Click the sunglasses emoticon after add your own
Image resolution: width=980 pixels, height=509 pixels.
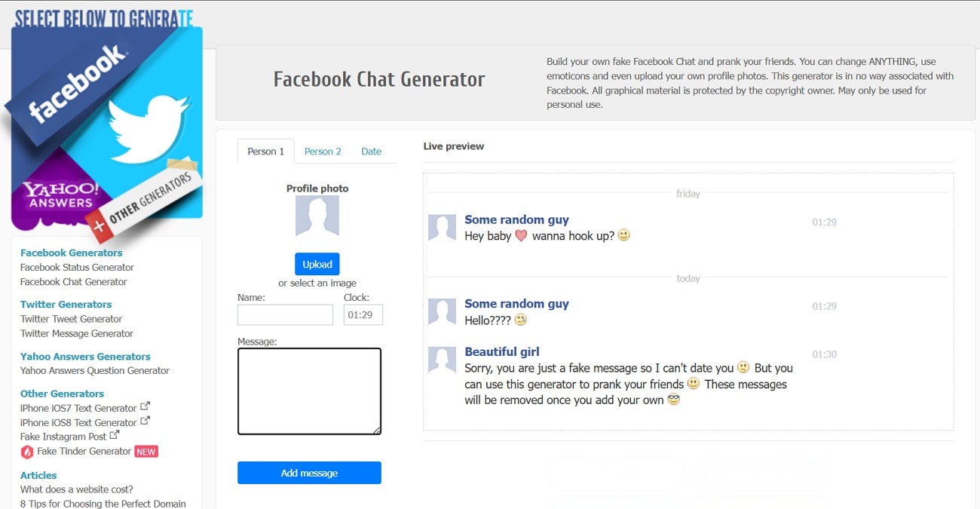click(x=674, y=400)
